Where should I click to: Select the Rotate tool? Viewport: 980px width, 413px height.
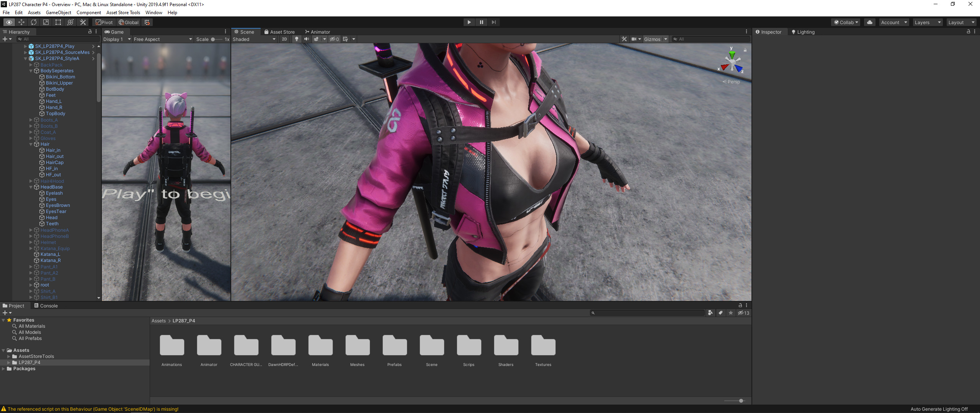coord(34,22)
